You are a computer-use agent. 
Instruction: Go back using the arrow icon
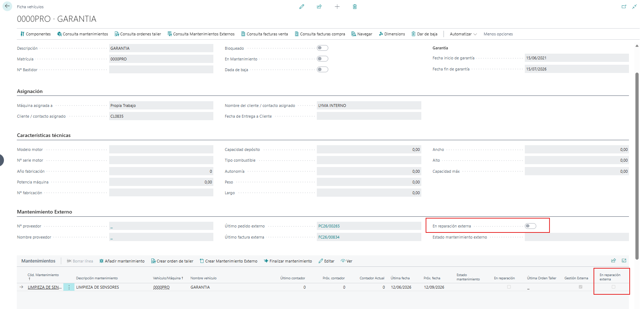[x=7, y=6]
